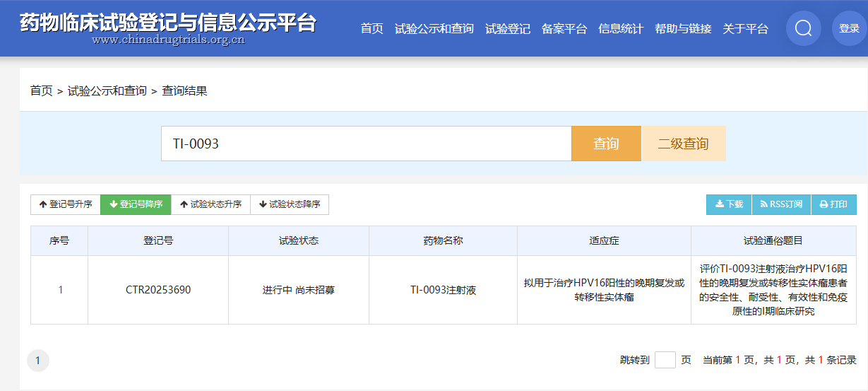Click the 打印 print button
The height and width of the screenshot is (391, 868).
pos(833,204)
